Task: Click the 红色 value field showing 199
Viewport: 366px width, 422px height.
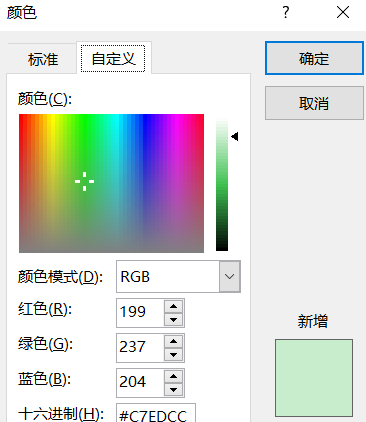Action: tap(140, 313)
